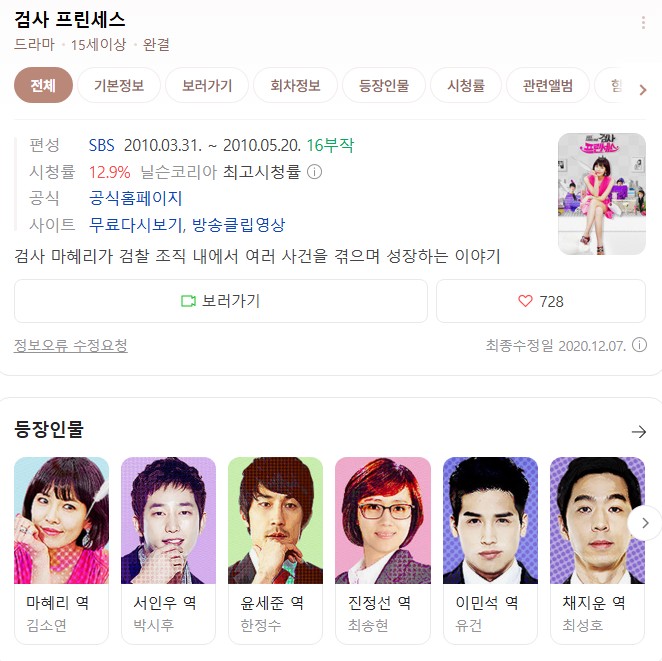Switch to the 시청률 tab
This screenshot has height=661, width=662.
tap(466, 85)
